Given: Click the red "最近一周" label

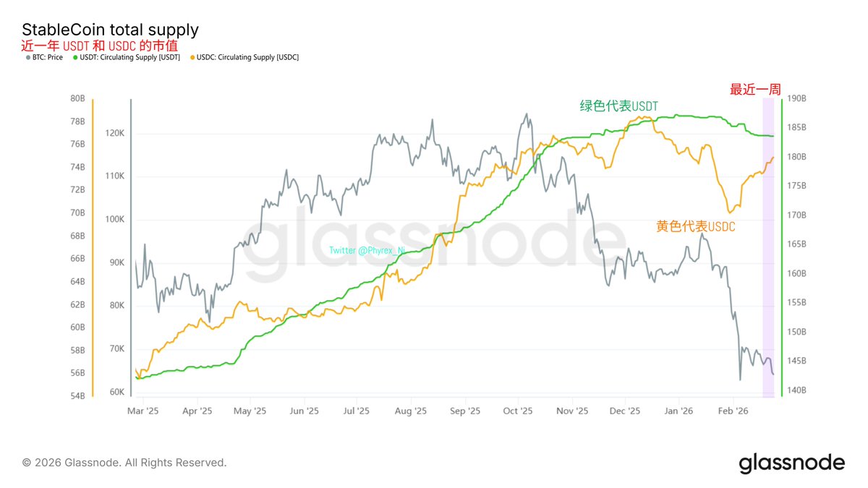Looking at the screenshot, I should (x=754, y=90).
